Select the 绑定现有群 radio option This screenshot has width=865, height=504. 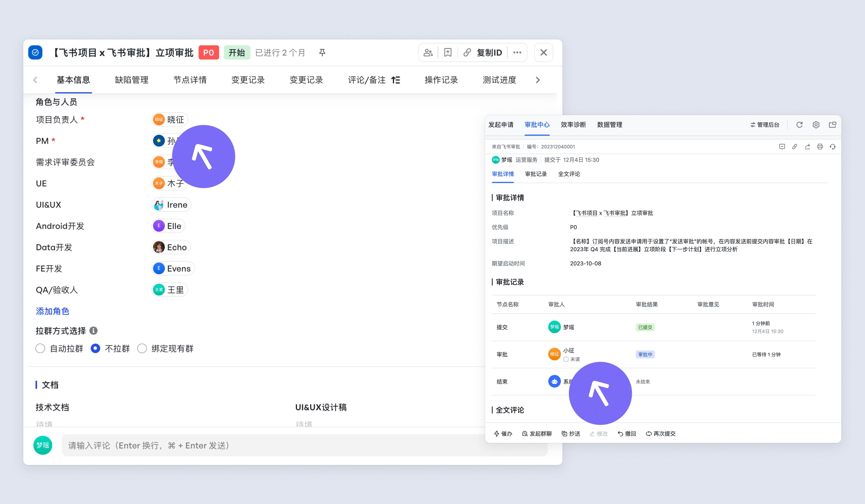[142, 348]
